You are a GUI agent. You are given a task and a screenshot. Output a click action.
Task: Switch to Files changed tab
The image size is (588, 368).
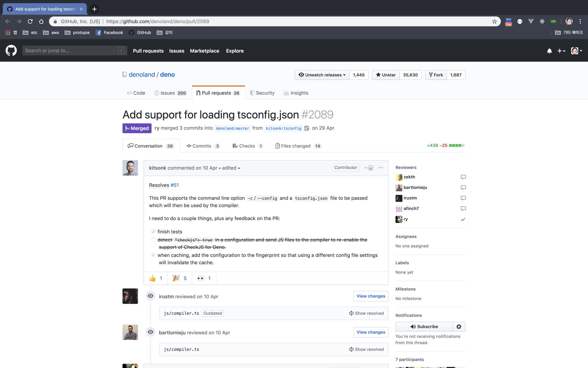298,146
